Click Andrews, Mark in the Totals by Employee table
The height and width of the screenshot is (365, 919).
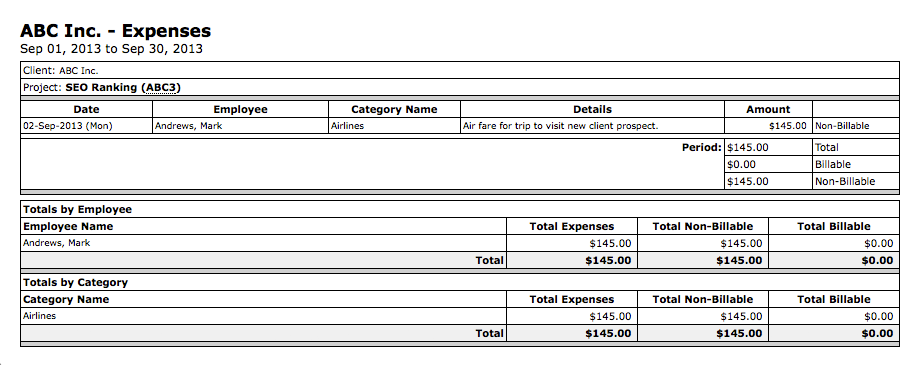pyautogui.click(x=56, y=243)
